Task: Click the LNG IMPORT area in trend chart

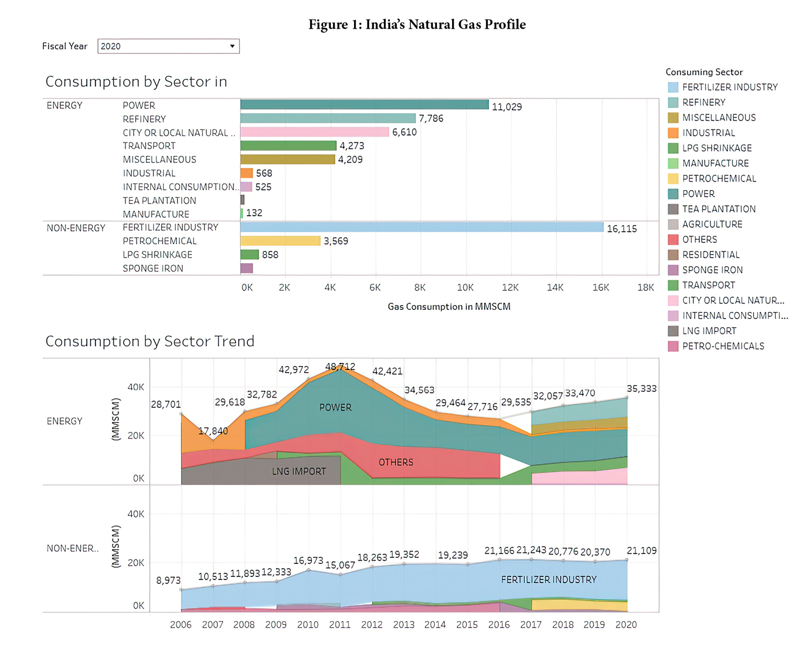Action: click(x=299, y=471)
